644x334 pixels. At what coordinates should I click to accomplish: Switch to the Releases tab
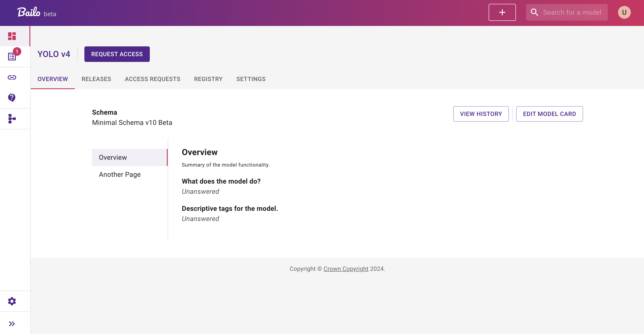pyautogui.click(x=96, y=79)
